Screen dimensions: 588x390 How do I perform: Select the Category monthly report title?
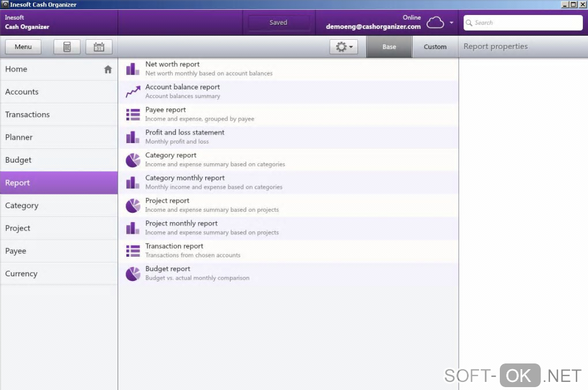[185, 178]
